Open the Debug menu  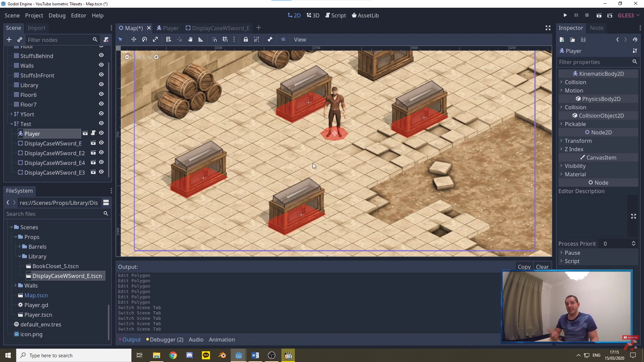(x=57, y=15)
